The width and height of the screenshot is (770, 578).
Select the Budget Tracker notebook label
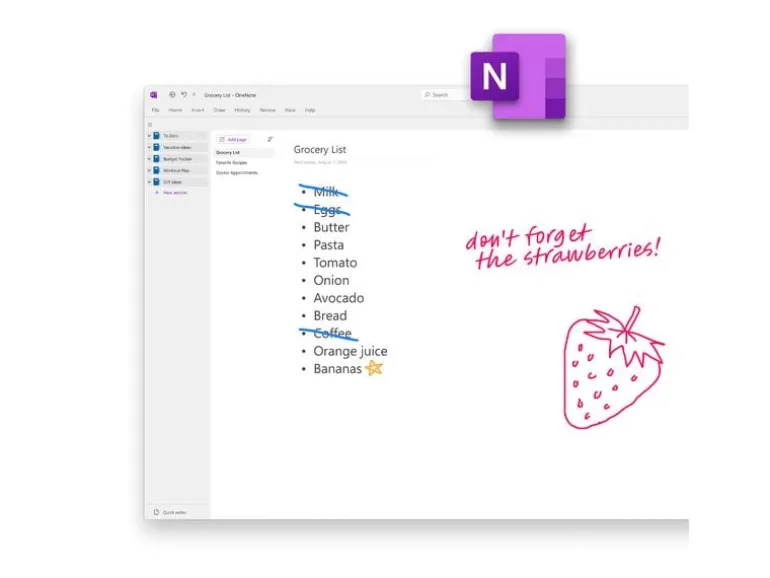click(178, 159)
